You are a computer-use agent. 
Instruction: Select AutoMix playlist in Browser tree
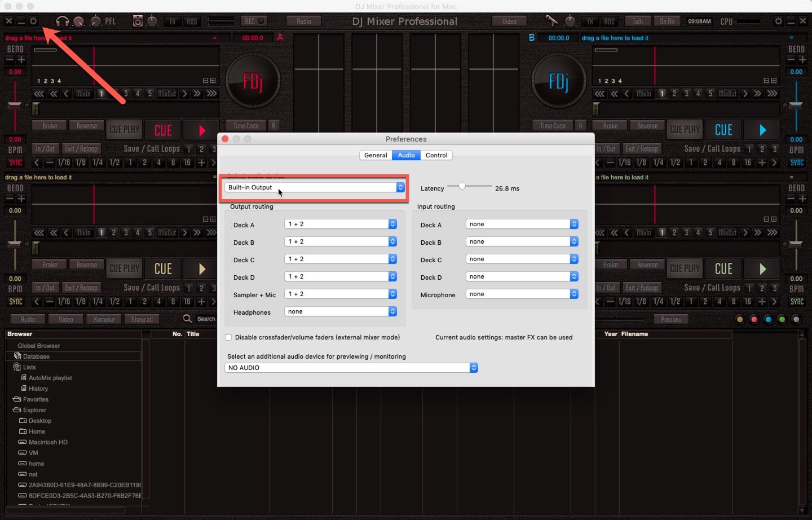point(50,378)
